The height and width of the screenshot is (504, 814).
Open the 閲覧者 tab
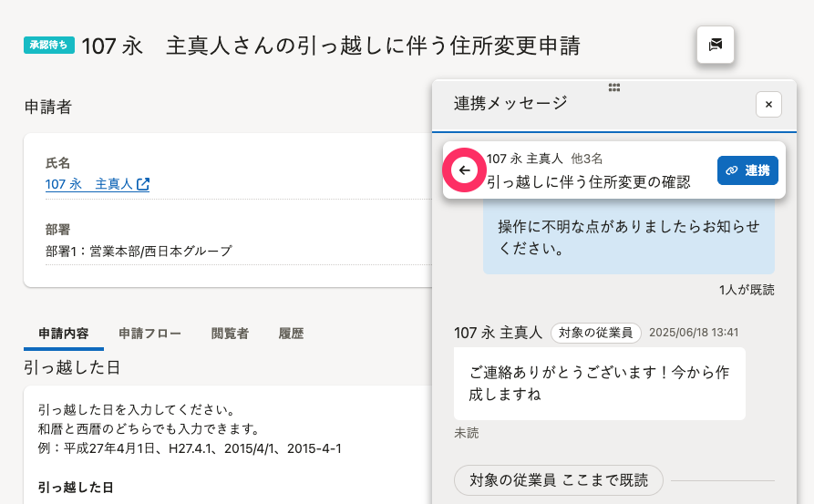230,334
